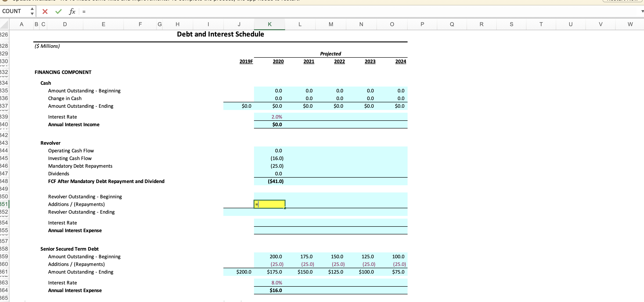Click the yellow Additions / (Repayments) cell
Screen dimensions: 644x302
coord(270,204)
